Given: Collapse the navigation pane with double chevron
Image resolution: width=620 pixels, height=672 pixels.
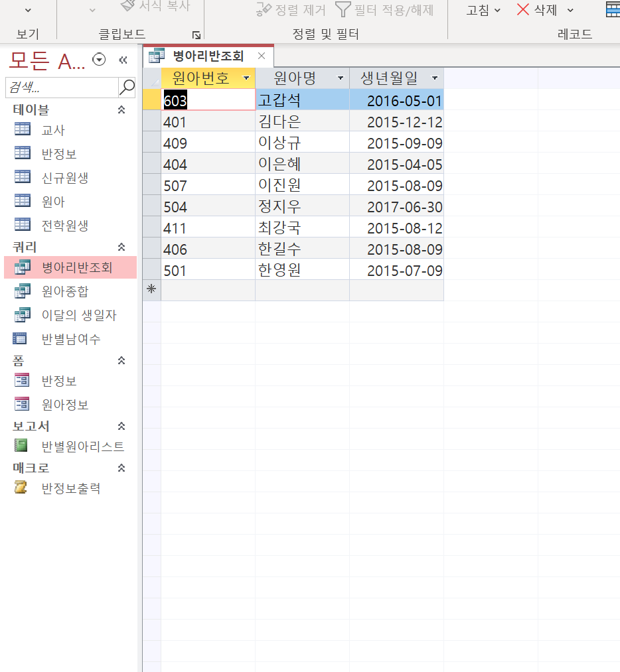Looking at the screenshot, I should click(x=123, y=60).
